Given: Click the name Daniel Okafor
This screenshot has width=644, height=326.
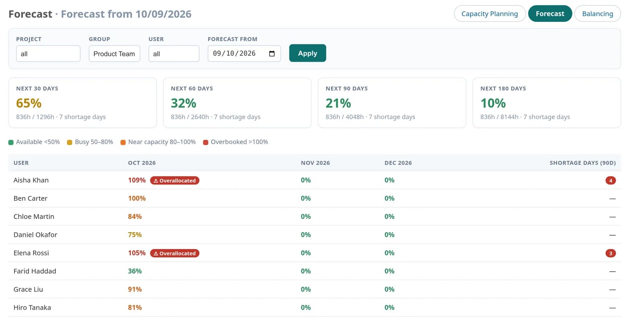Looking at the screenshot, I should tap(35, 235).
